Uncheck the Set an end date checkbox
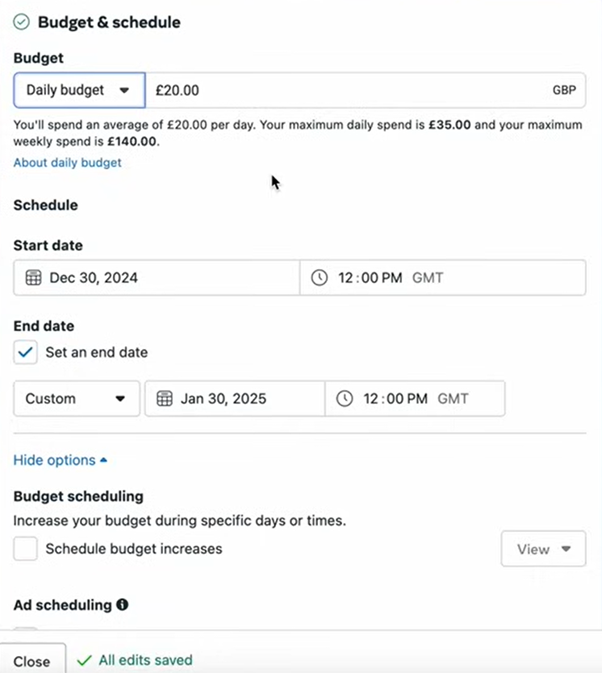Viewport: 602px width, 673px height. point(25,352)
